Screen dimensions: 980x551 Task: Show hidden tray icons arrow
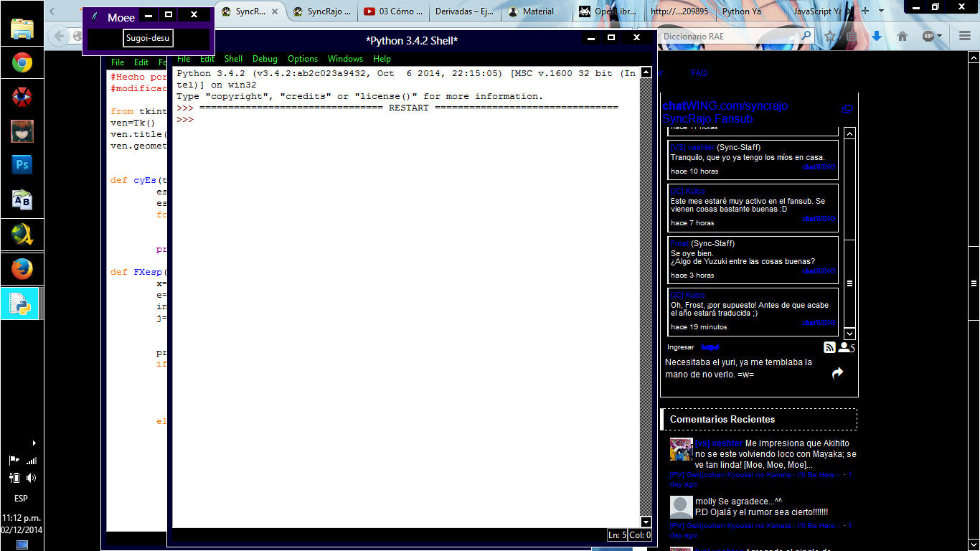point(34,443)
